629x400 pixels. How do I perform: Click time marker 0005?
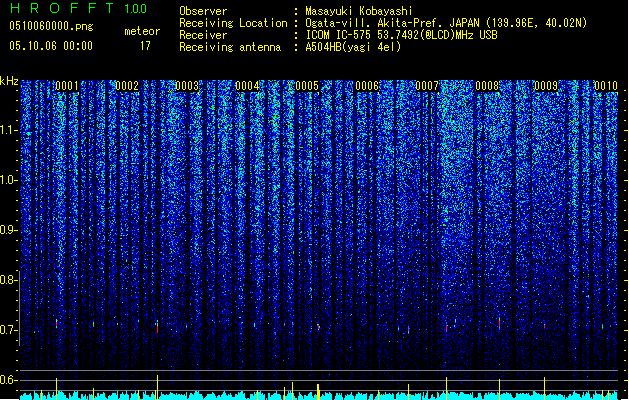[307, 86]
